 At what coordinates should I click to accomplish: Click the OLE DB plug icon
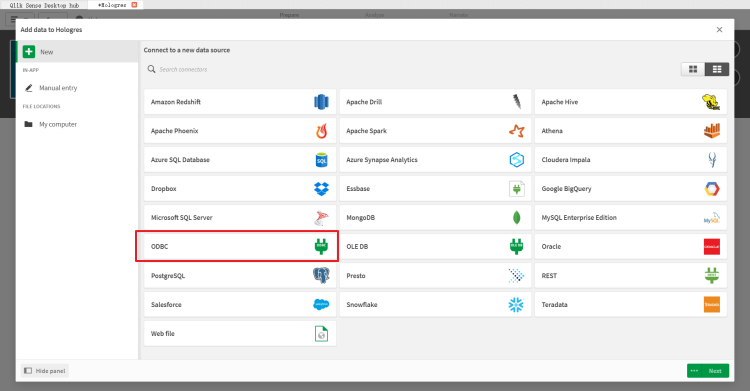pyautogui.click(x=517, y=246)
